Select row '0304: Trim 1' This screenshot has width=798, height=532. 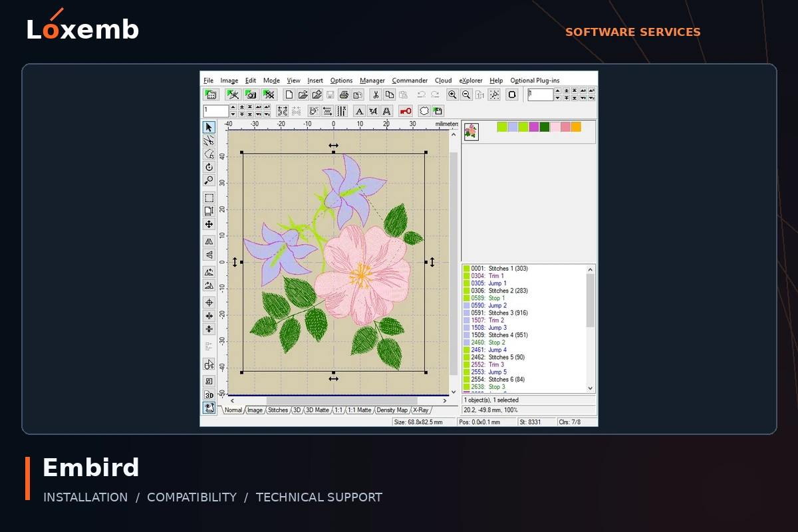pyautogui.click(x=524, y=276)
